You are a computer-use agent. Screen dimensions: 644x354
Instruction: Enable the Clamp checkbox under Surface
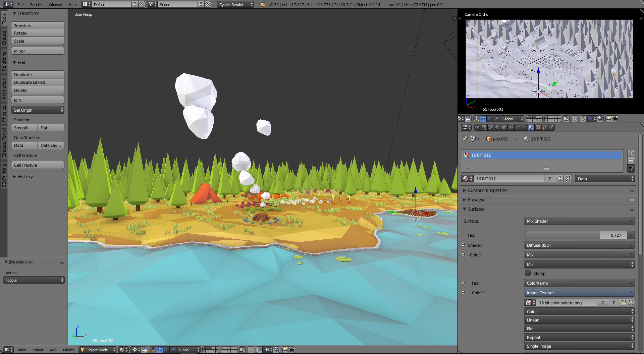528,273
